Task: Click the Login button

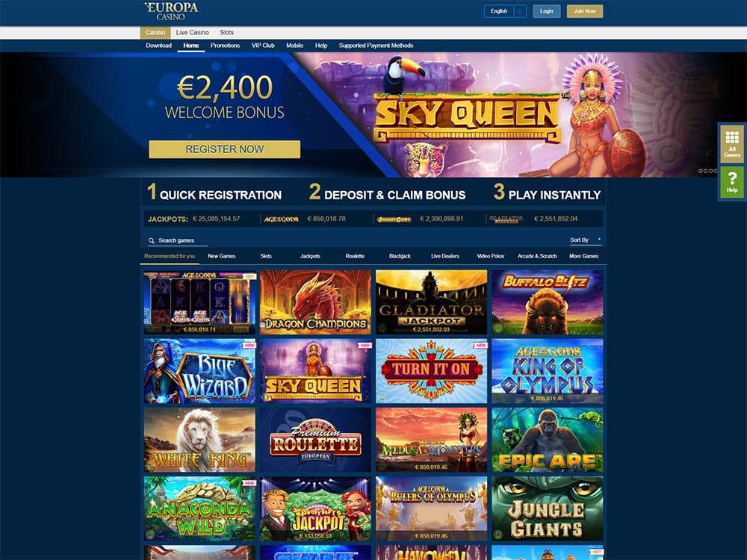Action: (547, 11)
